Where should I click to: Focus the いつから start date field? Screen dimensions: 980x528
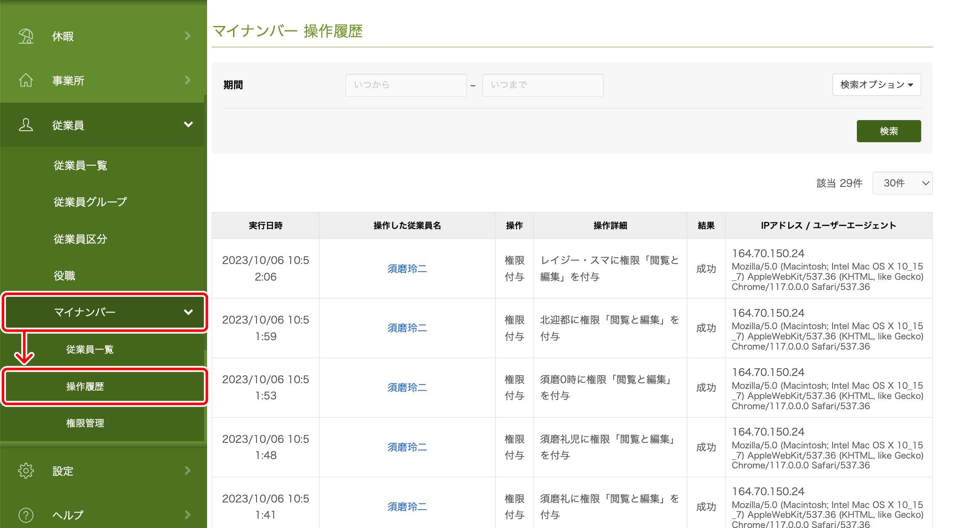point(406,85)
